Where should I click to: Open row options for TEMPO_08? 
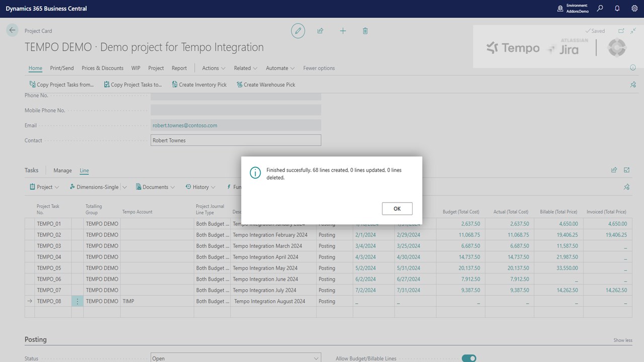point(77,301)
